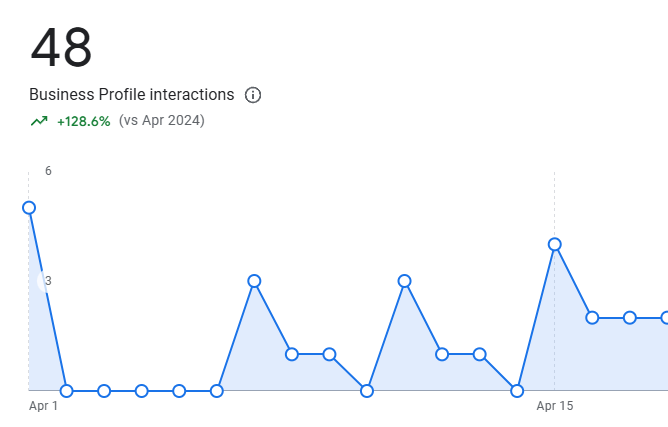Click the Apr 14 zero point before Apr 15 spike
Viewport: 668px width, 427px height.
[x=517, y=391]
